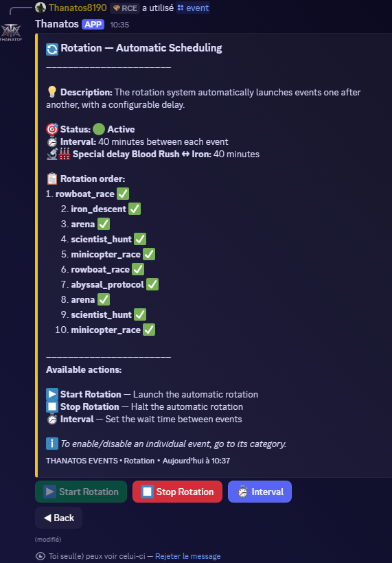This screenshot has height=563, width=392.
Task: Go back with the Back button
Action: pyautogui.click(x=58, y=518)
